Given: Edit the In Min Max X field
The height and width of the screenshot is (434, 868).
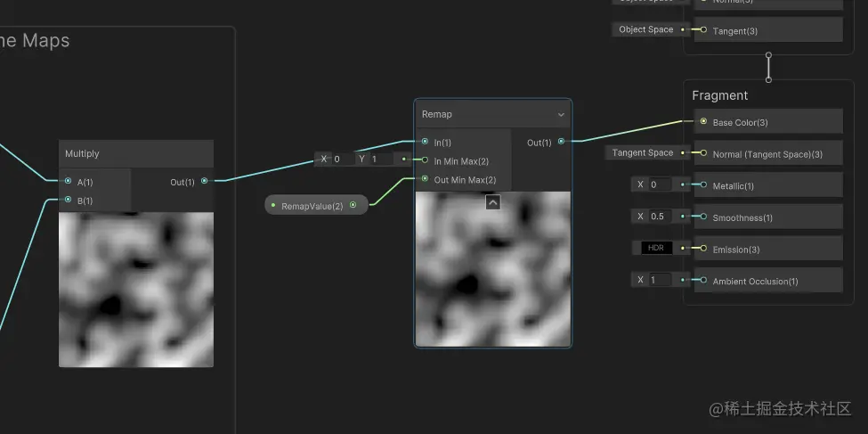Looking at the screenshot, I should 344,160.
